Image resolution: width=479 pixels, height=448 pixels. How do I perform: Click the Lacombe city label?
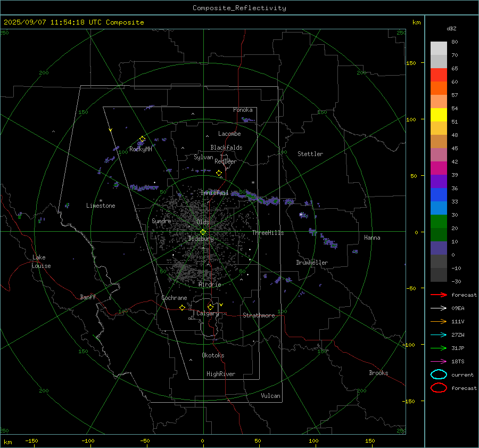click(x=229, y=134)
